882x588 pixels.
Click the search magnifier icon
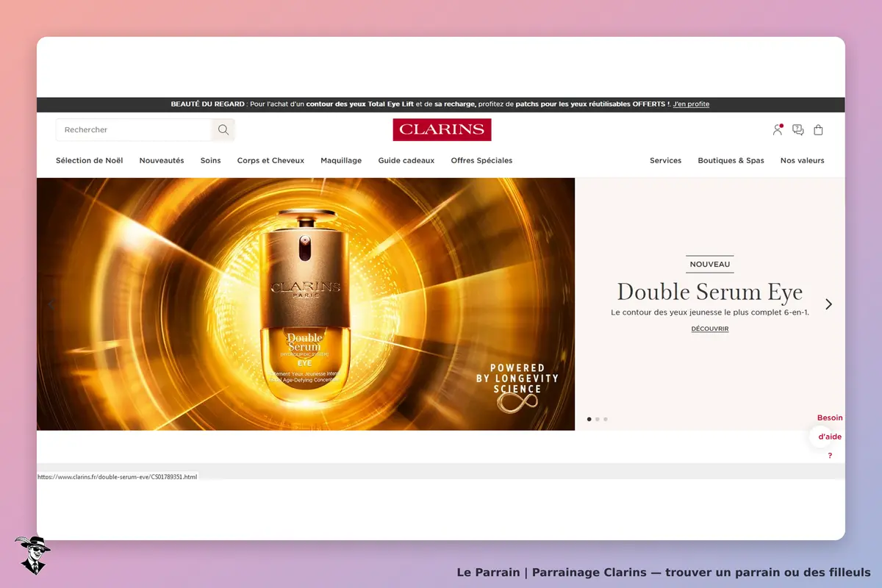point(223,130)
